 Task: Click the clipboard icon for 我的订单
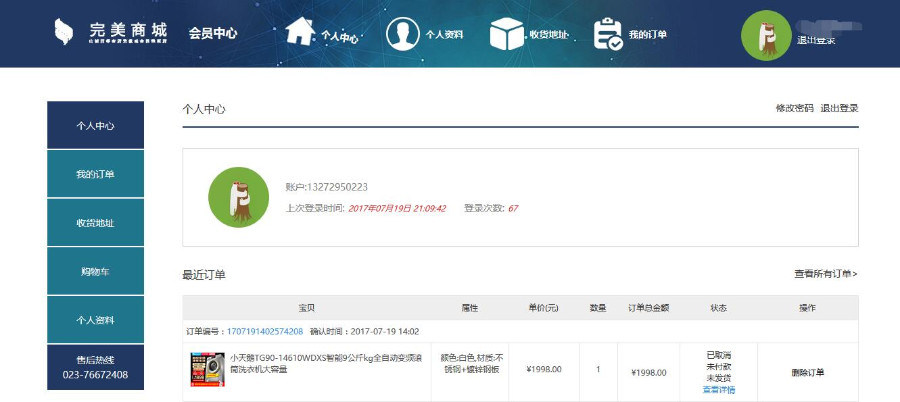608,34
